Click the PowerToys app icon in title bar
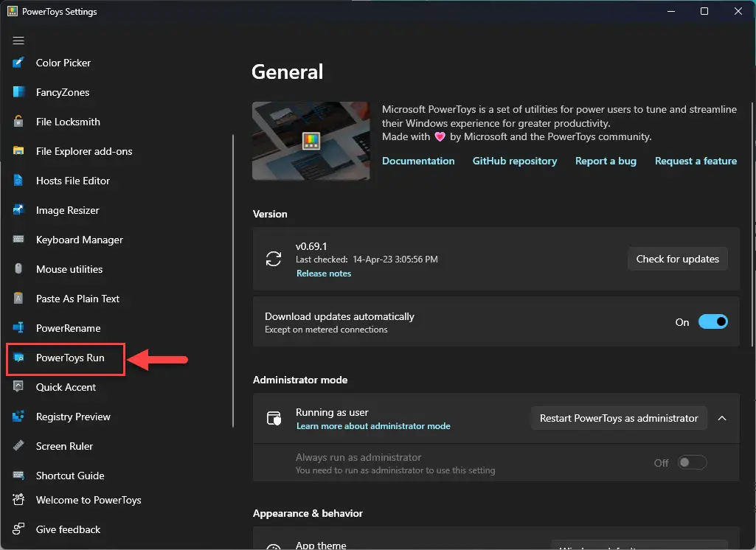The width and height of the screenshot is (756, 550). coord(12,11)
